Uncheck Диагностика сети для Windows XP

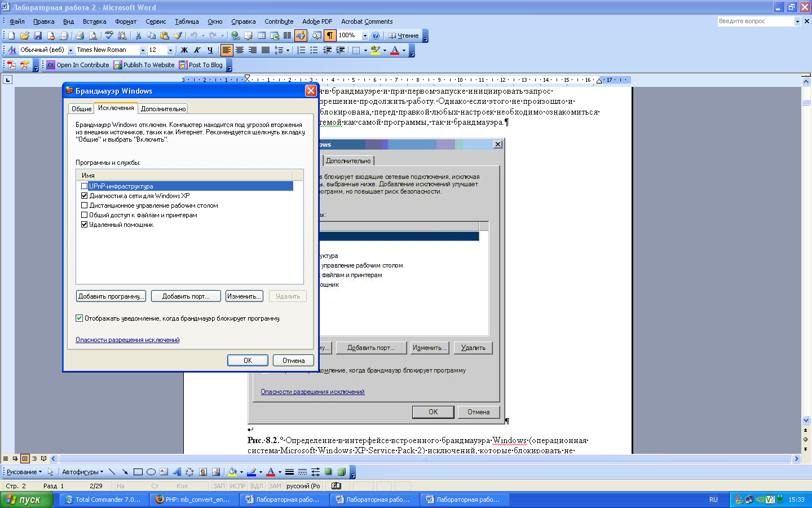tap(85, 196)
